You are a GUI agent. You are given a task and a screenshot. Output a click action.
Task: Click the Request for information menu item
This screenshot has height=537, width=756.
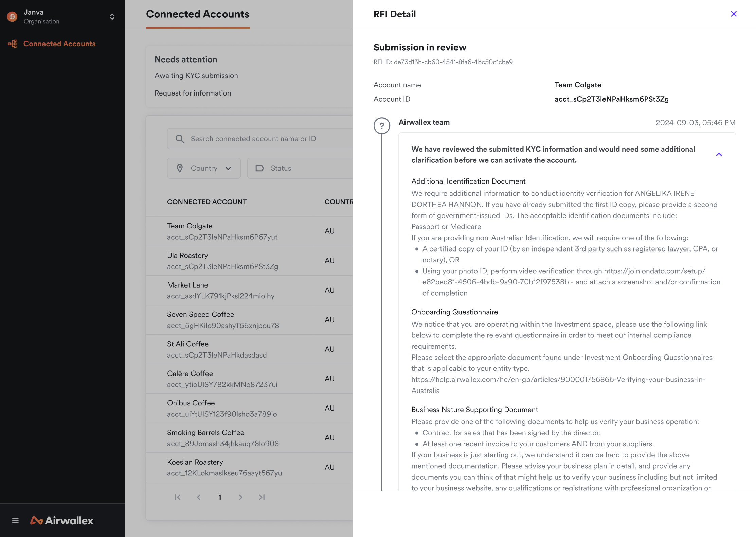pos(193,92)
